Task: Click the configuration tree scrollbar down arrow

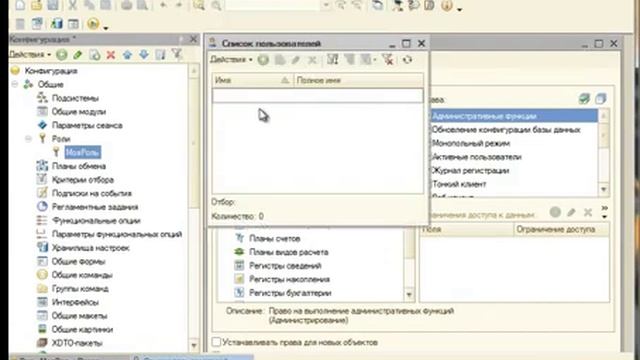Action: click(194, 346)
